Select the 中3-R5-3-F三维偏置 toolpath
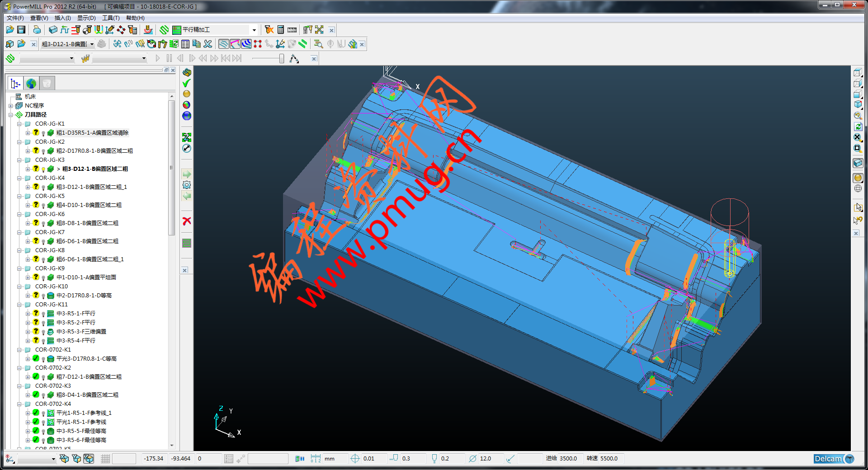Image resolution: width=868 pixels, height=470 pixels. [x=81, y=332]
